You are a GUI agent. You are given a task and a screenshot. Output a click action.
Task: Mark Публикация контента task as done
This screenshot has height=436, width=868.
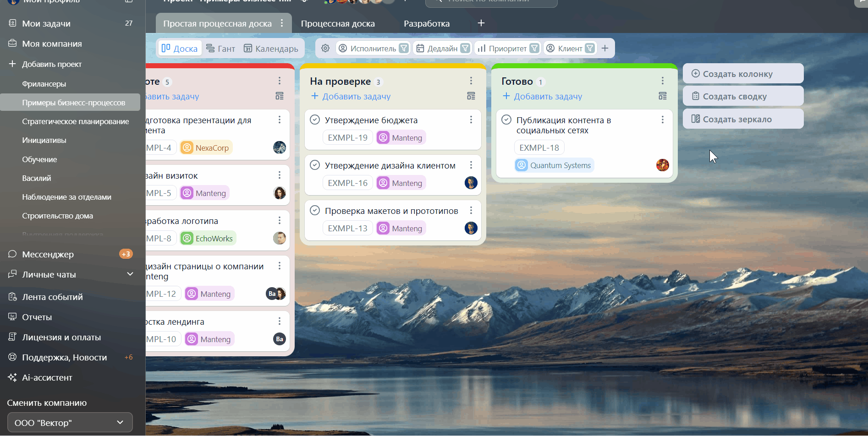point(506,120)
